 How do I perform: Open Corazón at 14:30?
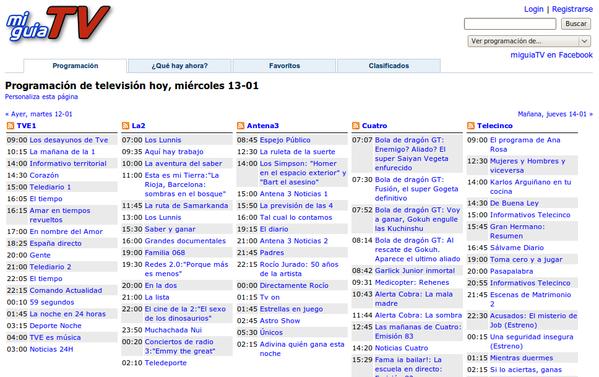pyautogui.click(x=44, y=175)
